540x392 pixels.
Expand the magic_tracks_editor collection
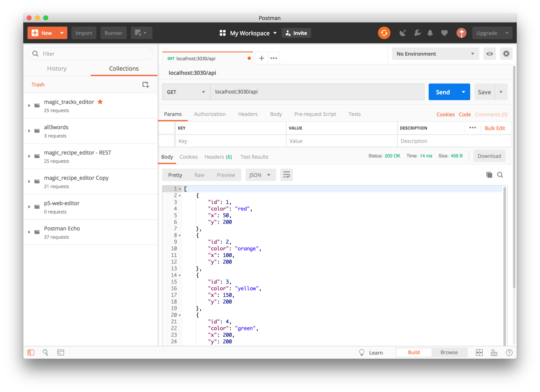click(x=29, y=105)
